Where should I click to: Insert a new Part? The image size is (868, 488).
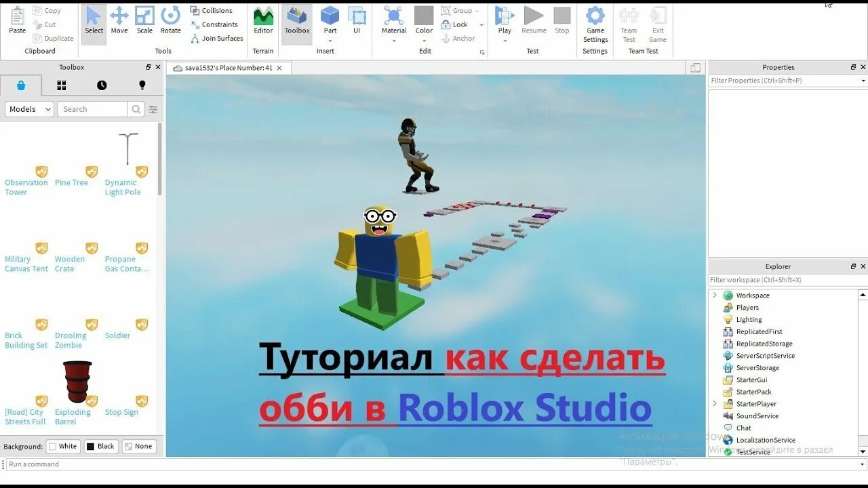pos(330,21)
